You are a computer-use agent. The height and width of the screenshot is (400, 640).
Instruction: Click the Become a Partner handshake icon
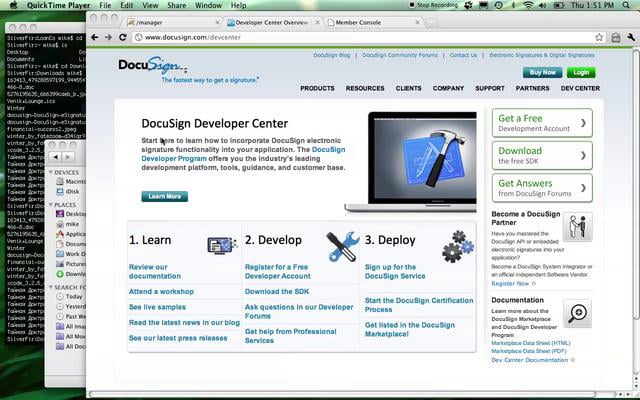578,227
